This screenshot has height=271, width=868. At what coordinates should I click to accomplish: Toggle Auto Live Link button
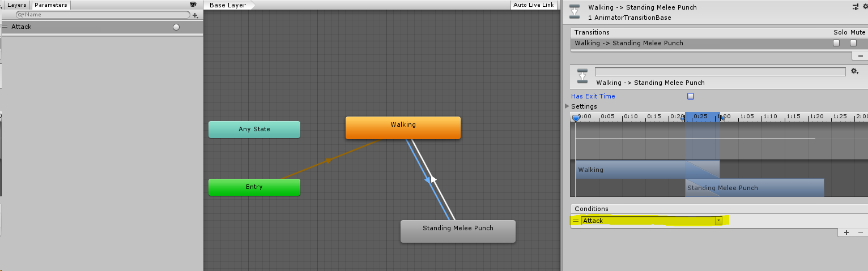point(533,5)
